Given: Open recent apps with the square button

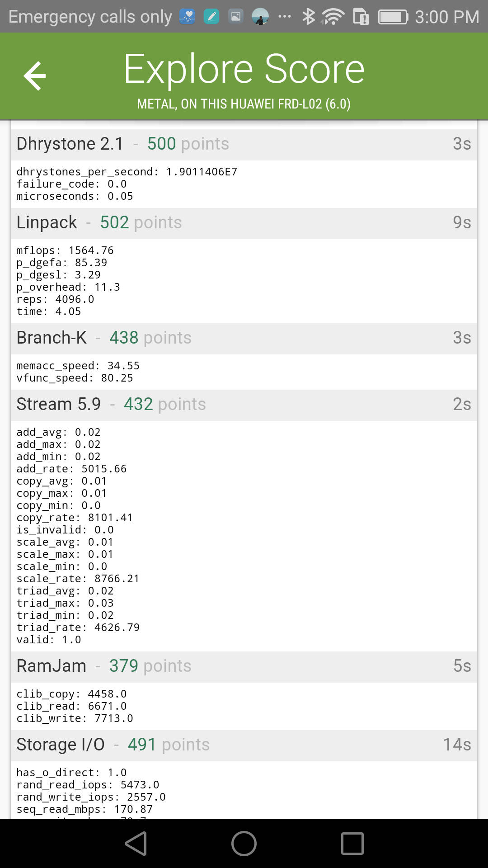Looking at the screenshot, I should [352, 844].
